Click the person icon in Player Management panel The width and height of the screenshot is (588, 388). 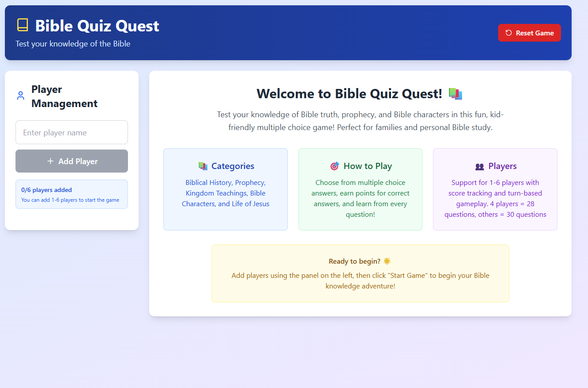pyautogui.click(x=20, y=95)
